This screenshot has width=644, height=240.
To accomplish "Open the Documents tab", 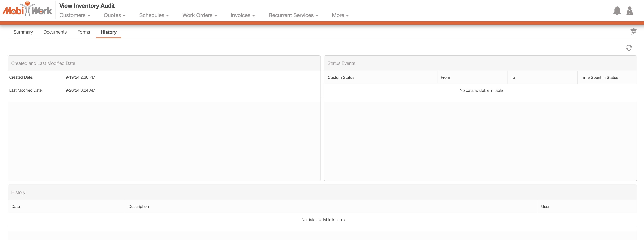I will (x=55, y=32).
